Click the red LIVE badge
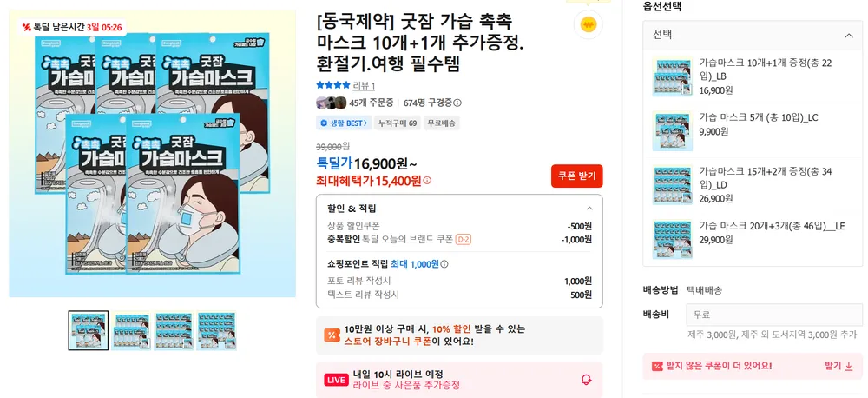The image size is (868, 398). pos(336,380)
